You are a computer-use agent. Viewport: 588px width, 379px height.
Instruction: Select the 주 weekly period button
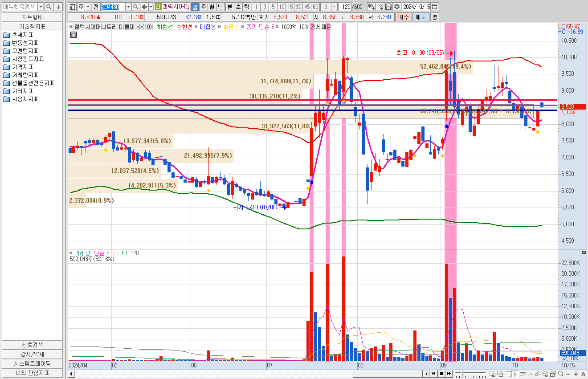[204, 7]
